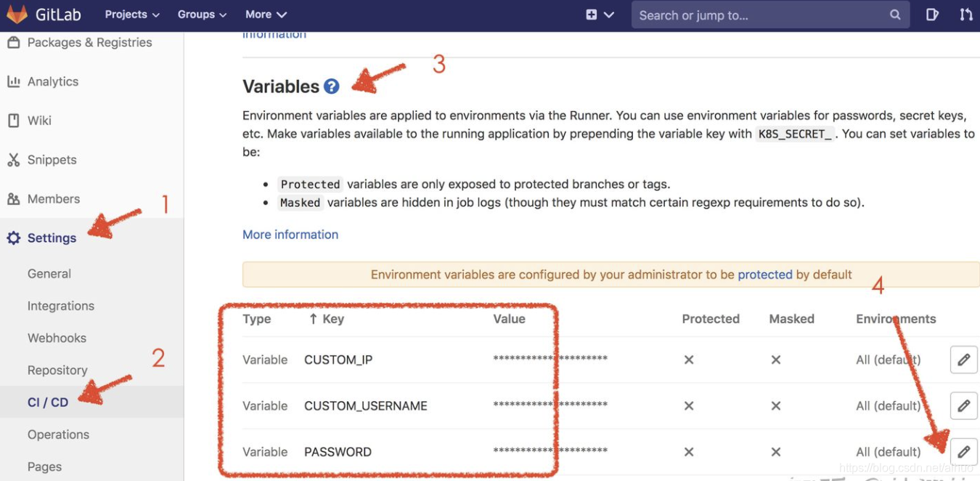Open CI / CD settings submenu item
Screen dimensions: 980x481
click(x=48, y=402)
